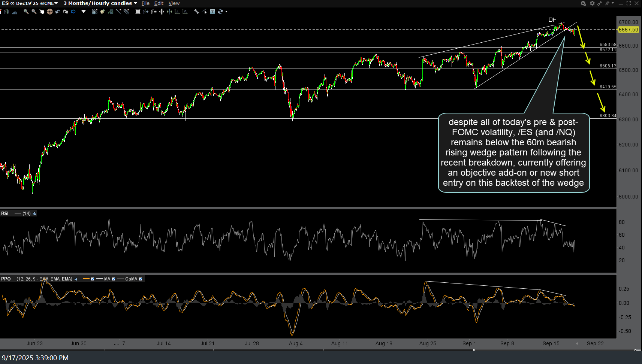Undo the last chart change
The image size is (642, 364).
[57, 12]
